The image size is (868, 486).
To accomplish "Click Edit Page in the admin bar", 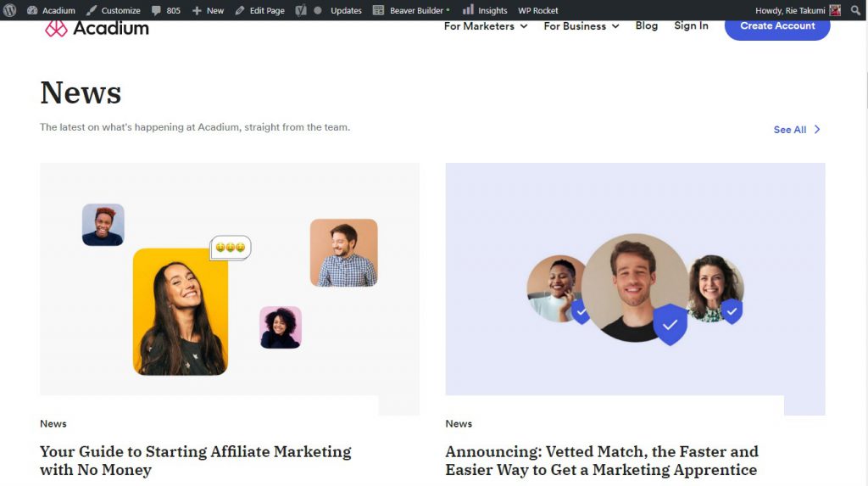I will click(259, 10).
